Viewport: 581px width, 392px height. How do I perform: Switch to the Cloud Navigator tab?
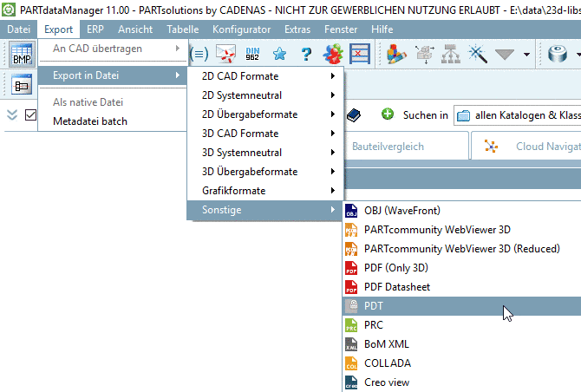pos(526,147)
